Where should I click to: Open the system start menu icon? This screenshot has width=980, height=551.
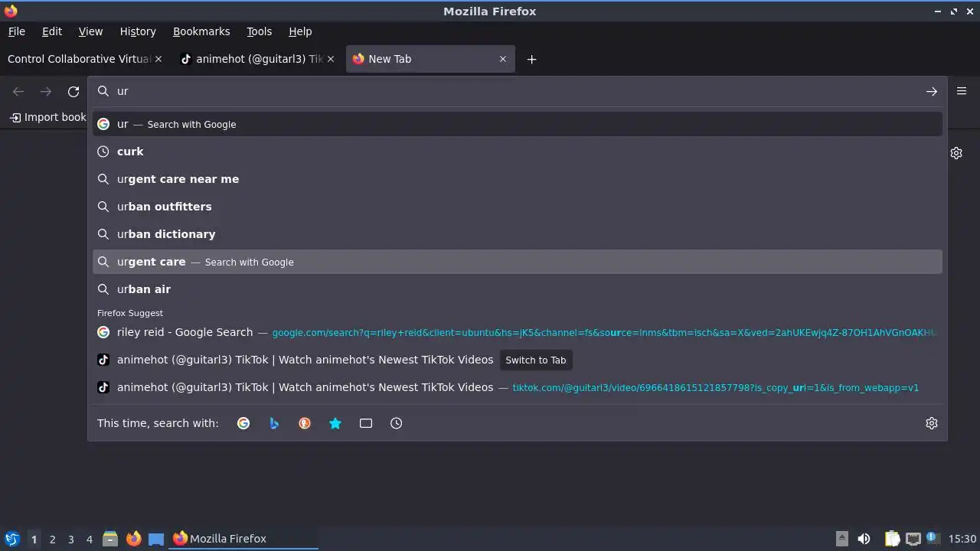pos(11,539)
